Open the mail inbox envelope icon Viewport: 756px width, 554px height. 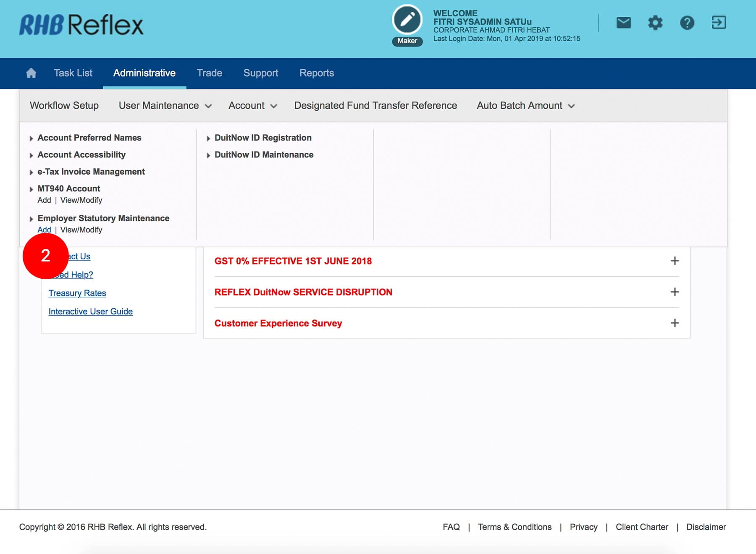pos(623,23)
